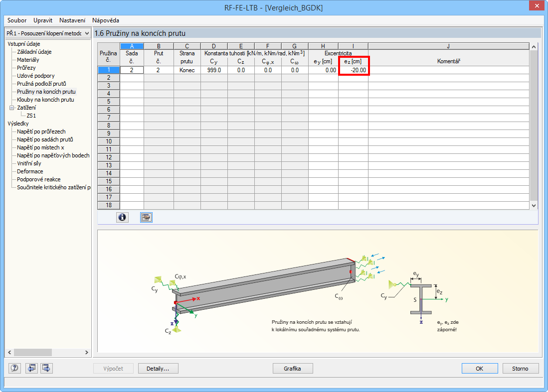This screenshot has width=548, height=392.
Task: Click navigator horizontal scrollbar right arrow
Action: click(x=87, y=353)
